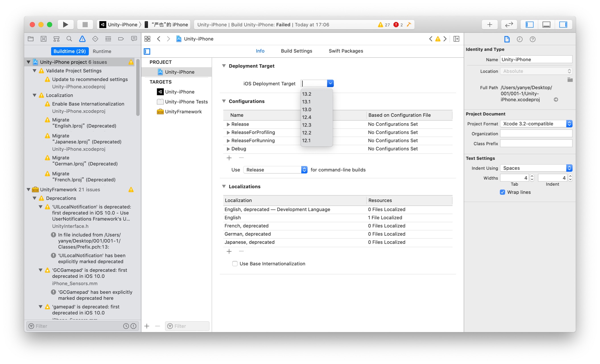
Task: Open the Test navigator diamond icon
Action: (x=95, y=39)
